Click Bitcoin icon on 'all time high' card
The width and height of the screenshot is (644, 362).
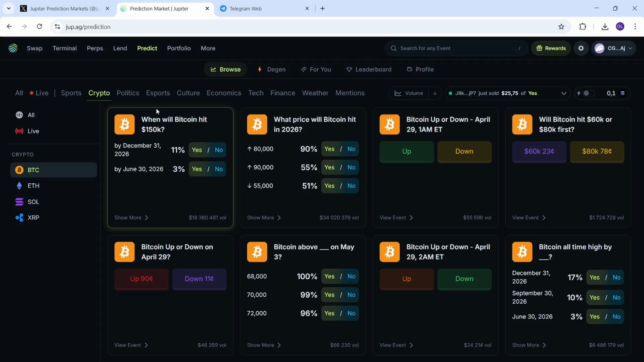point(522,252)
